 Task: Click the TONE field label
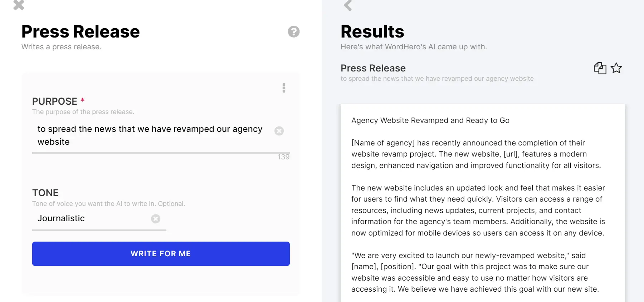pyautogui.click(x=45, y=193)
